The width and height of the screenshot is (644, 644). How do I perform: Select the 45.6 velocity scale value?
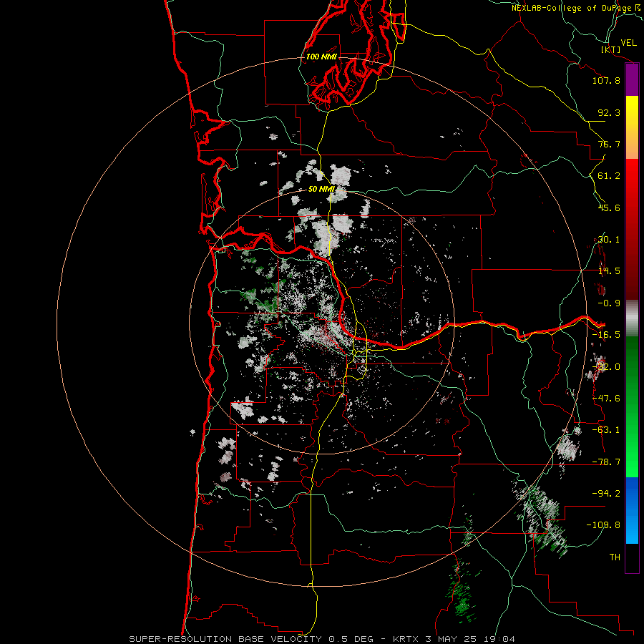(x=609, y=208)
